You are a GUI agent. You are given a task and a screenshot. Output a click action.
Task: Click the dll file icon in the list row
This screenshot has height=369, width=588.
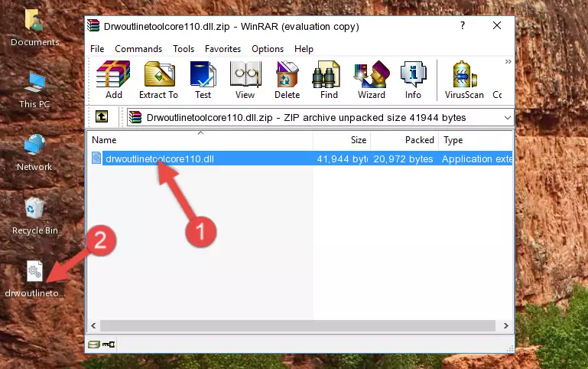pos(96,158)
